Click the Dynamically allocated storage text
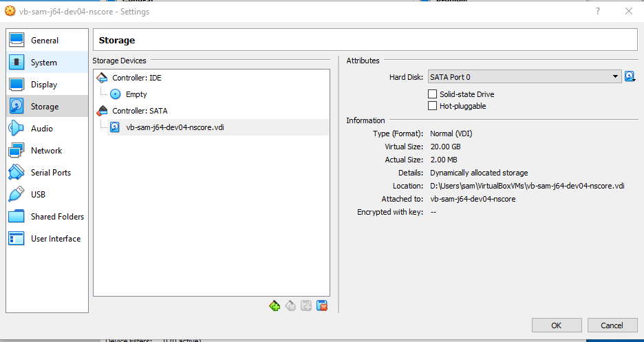The width and height of the screenshot is (644, 342). [479, 173]
